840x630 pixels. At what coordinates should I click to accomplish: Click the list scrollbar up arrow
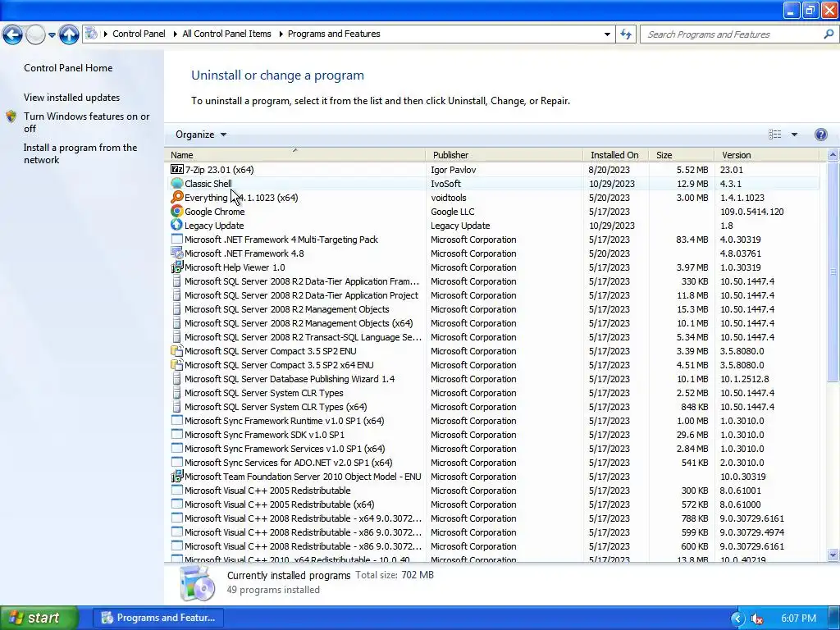pyautogui.click(x=833, y=155)
